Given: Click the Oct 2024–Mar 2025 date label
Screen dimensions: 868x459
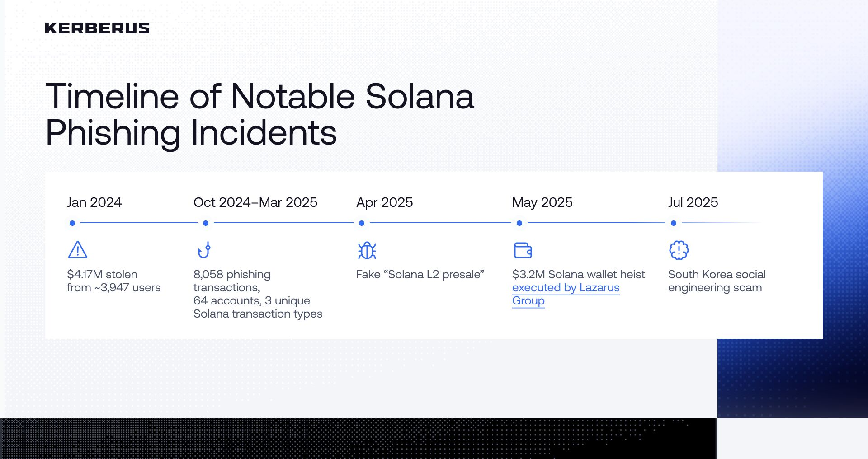Looking at the screenshot, I should click(x=255, y=202).
